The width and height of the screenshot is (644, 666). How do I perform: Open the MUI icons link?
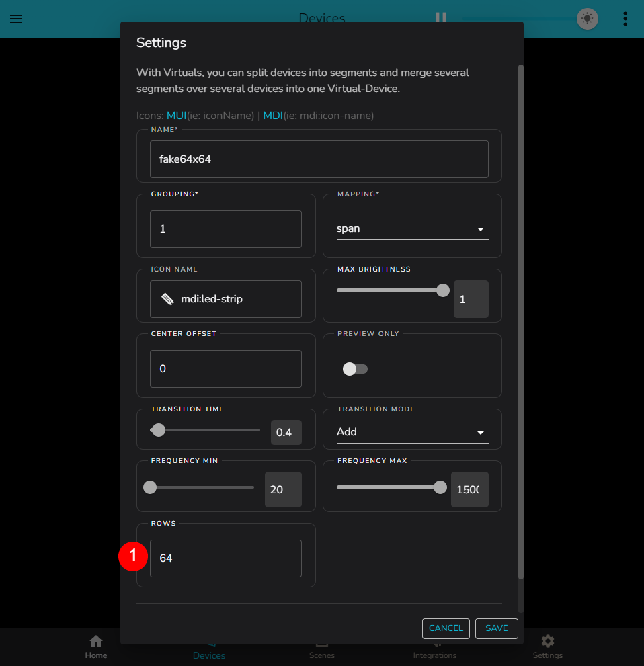[176, 116]
